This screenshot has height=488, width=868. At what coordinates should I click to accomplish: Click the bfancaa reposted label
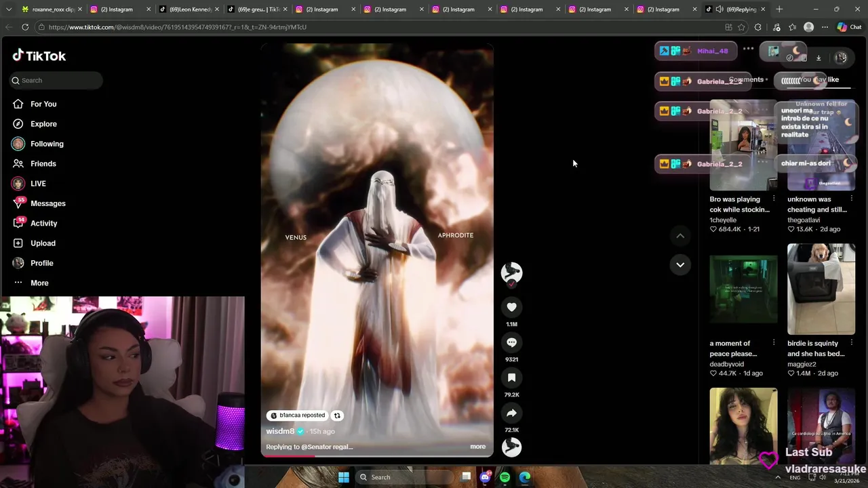(x=298, y=415)
